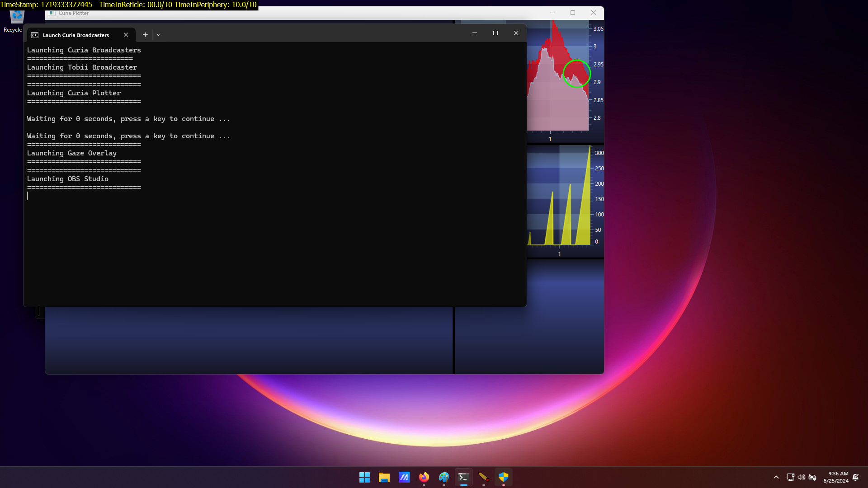Open the Paint app taskbar icon
Screen dimensions: 868x488
pos(444,477)
